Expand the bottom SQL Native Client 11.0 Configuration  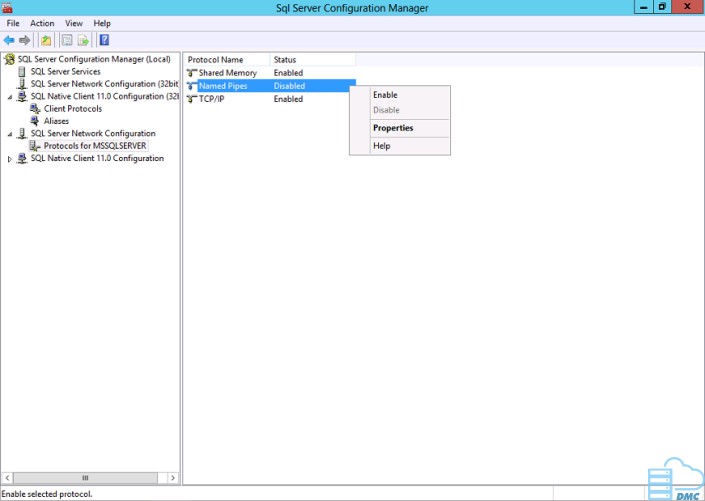[9, 159]
